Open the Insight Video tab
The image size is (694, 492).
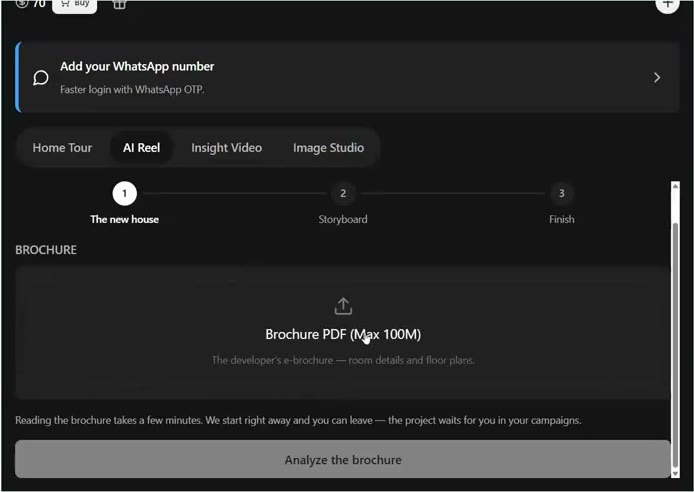click(227, 148)
